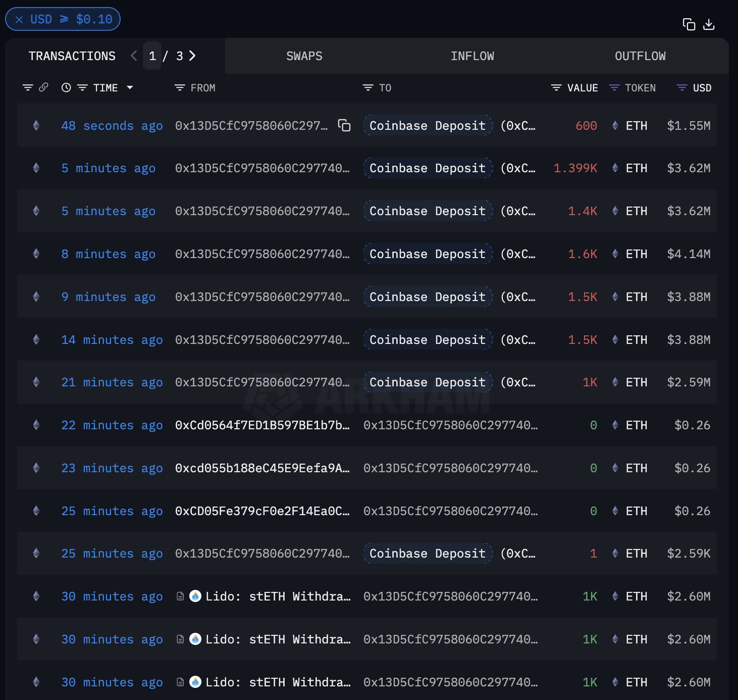738x700 pixels.
Task: Click ETH token icon in $1.55M row
Action: click(x=615, y=125)
